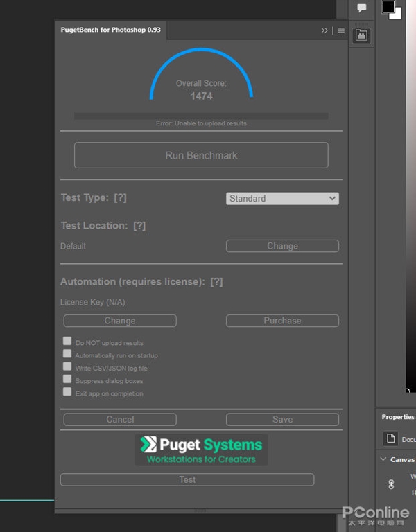Click the white background color swatch
Viewport: 416px width, 532px height.
(x=397, y=15)
